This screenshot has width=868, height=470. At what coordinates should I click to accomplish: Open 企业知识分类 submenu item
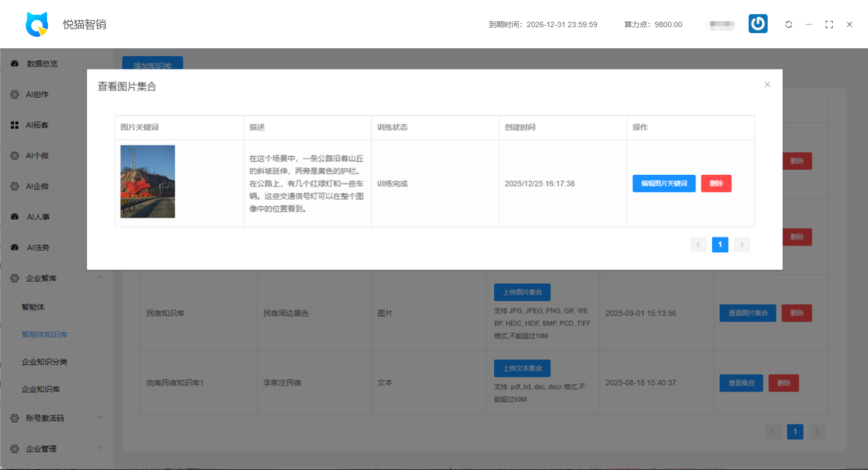[44, 362]
